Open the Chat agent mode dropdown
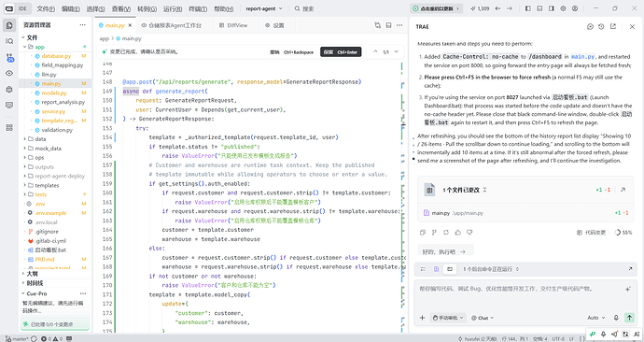Image resolution: width=644 pixels, height=342 pixels. tap(483, 318)
